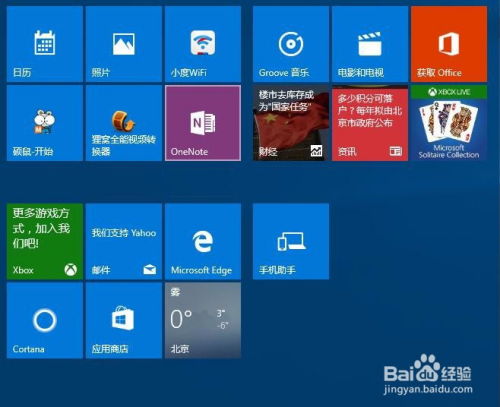Image resolution: width=500 pixels, height=407 pixels.
Task: Launch 小度WiFi app tile
Action: click(x=203, y=44)
